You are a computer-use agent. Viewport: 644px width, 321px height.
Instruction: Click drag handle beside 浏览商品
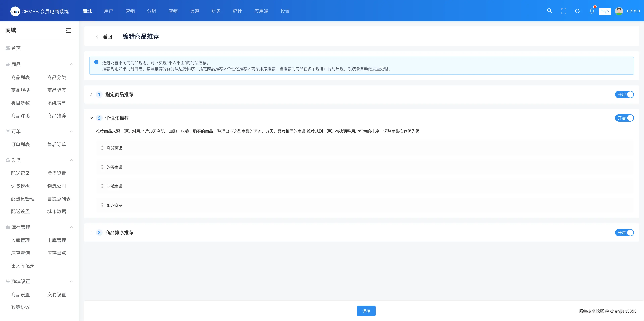102,148
